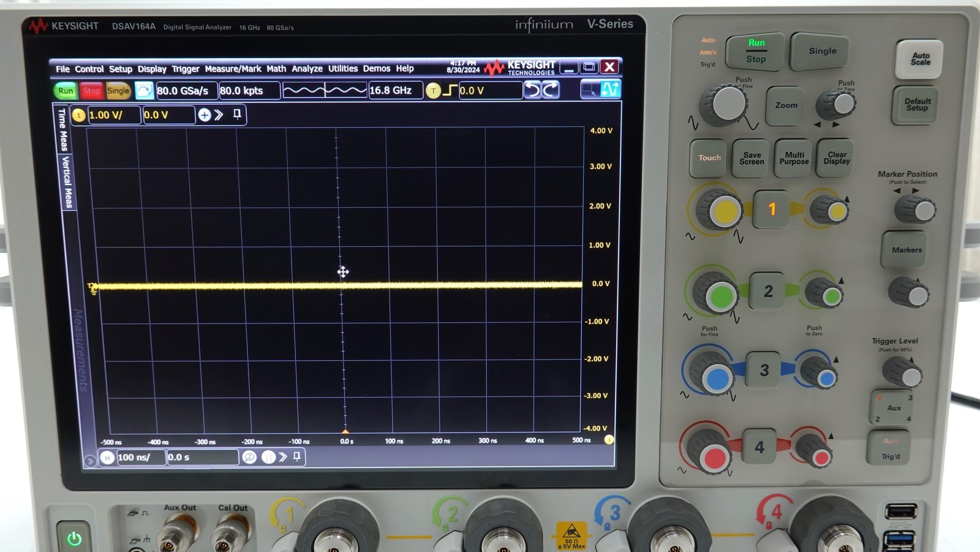
Task: Open the Measure/Mark menu
Action: 233,69
